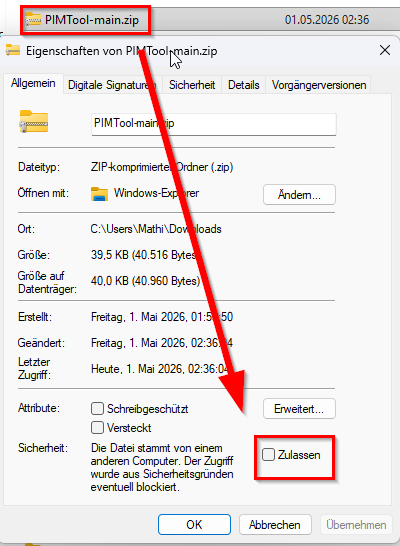400x546 pixels.
Task: Click into the file name field PIMTool-main.zip
Action: [x=214, y=124]
